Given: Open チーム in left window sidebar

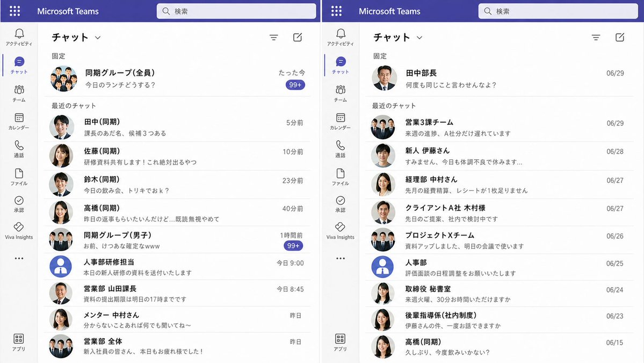Looking at the screenshot, I should (19, 94).
